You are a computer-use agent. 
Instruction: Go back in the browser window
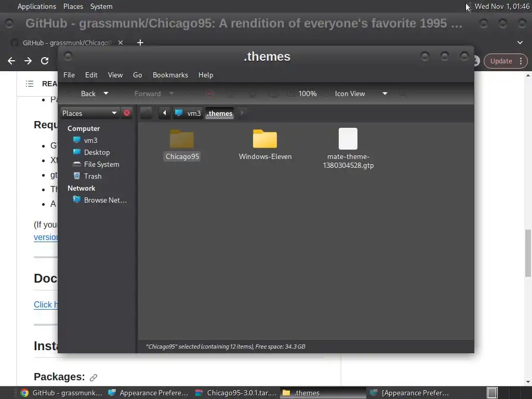11,61
